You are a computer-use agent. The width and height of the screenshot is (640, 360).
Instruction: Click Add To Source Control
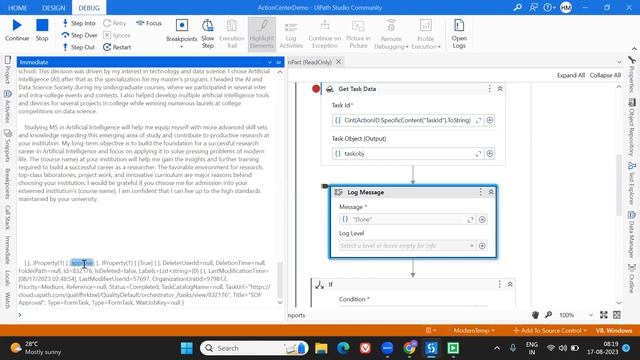(550, 330)
